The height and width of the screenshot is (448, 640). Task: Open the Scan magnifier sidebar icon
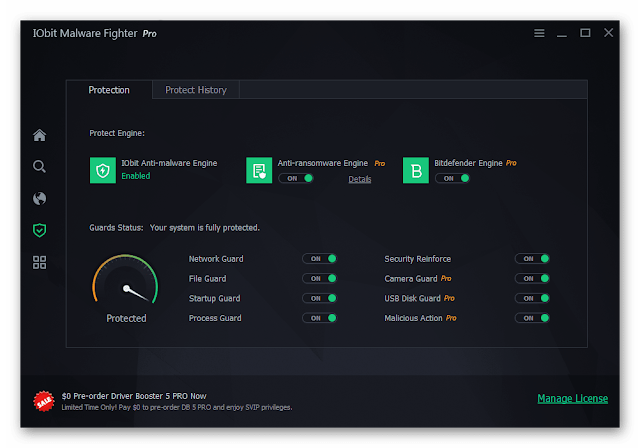[x=40, y=166]
